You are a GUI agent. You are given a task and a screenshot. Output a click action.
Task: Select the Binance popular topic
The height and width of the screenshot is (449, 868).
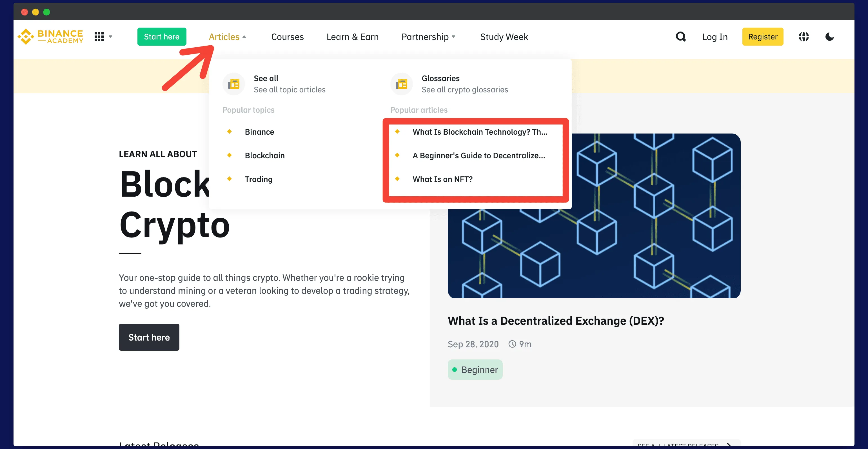259,132
